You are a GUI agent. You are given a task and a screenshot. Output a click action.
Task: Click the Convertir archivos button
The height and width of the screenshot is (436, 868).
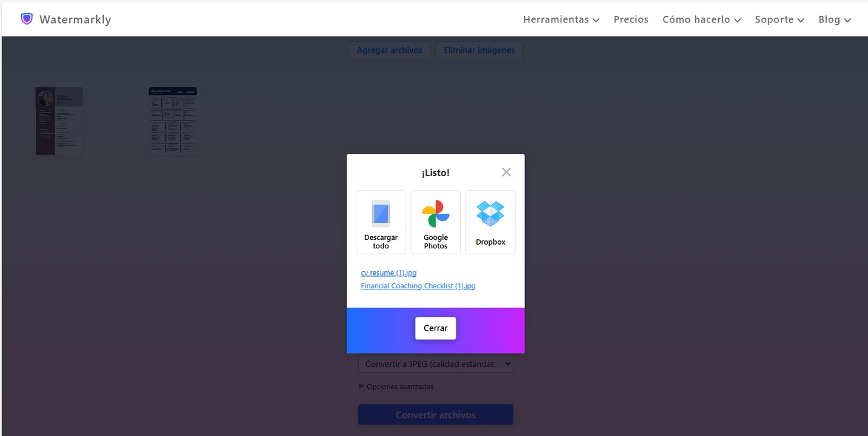pos(435,415)
